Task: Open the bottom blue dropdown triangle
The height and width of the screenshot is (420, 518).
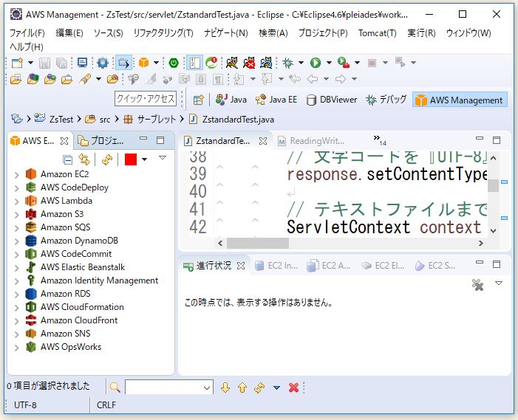Action: tap(277, 388)
